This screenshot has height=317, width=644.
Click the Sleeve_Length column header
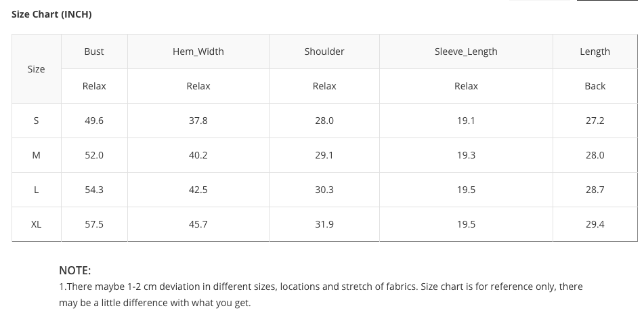pyautogui.click(x=466, y=51)
